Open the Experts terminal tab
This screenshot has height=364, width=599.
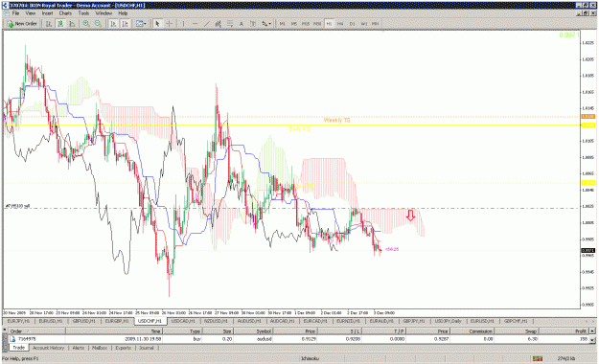point(123,348)
